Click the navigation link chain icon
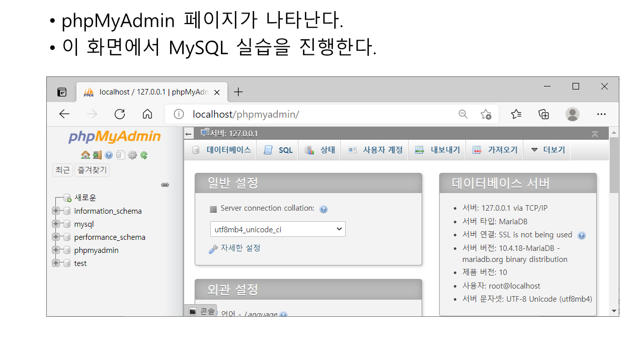644x362 pixels. (x=165, y=185)
